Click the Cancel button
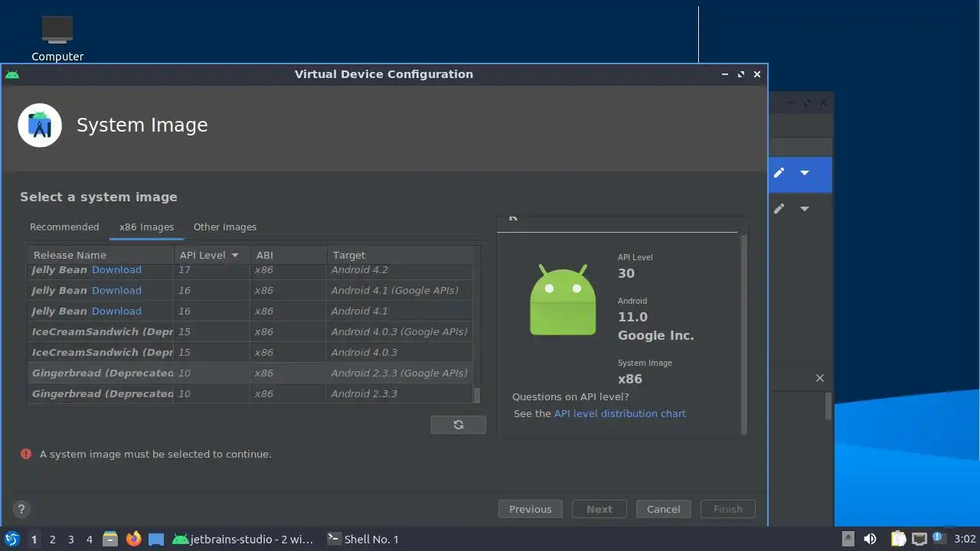Viewport: 980px width, 551px height. click(x=664, y=510)
